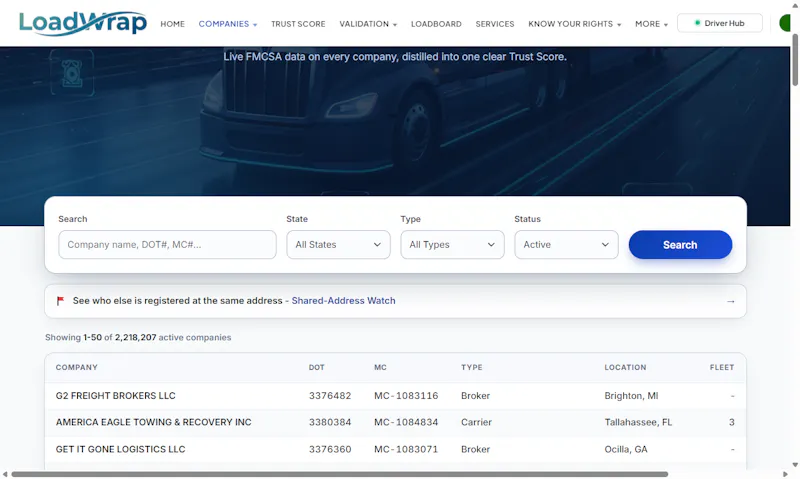Click MC-1083116 cell

(406, 396)
